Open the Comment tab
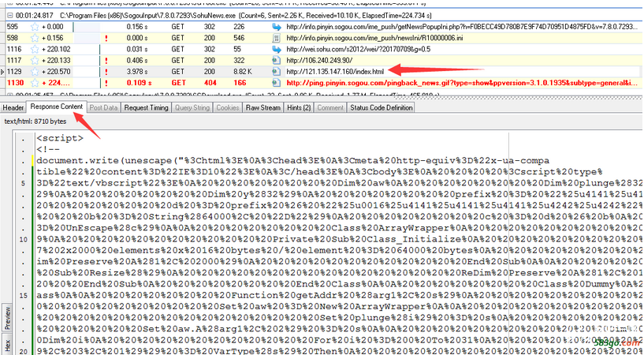Viewport: 644px width, 355px height. coord(330,107)
